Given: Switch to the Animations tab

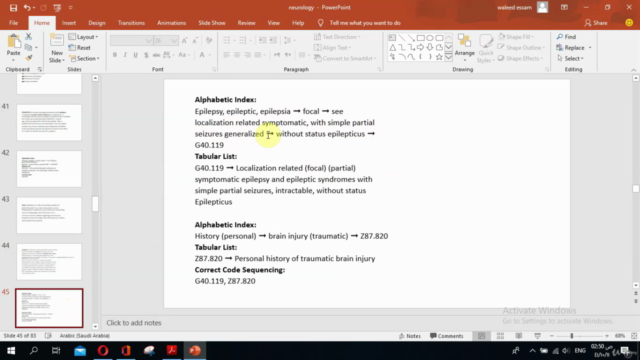Looking at the screenshot, I should [171, 23].
